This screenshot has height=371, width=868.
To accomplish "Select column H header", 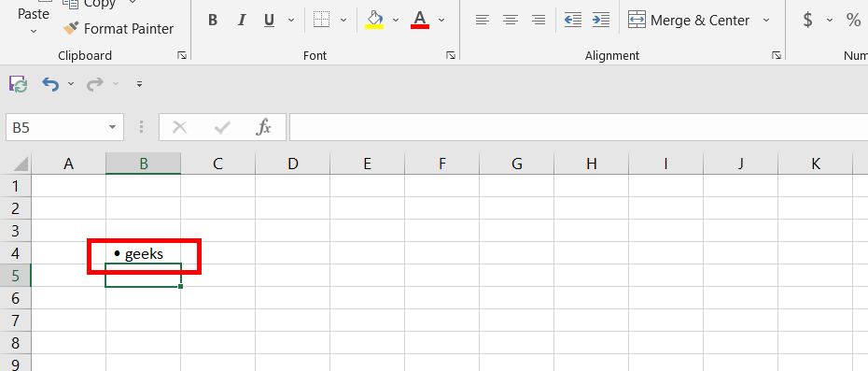I will (591, 164).
